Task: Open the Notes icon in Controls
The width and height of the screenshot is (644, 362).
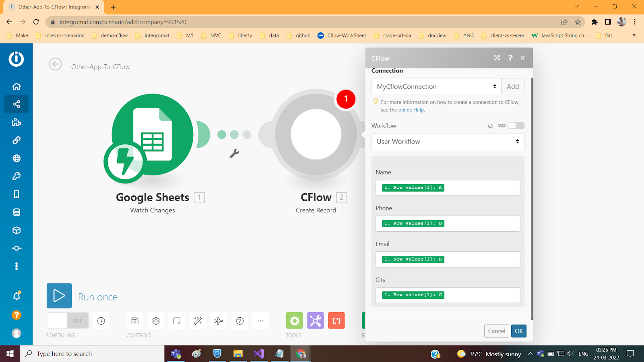Action: pyautogui.click(x=177, y=321)
